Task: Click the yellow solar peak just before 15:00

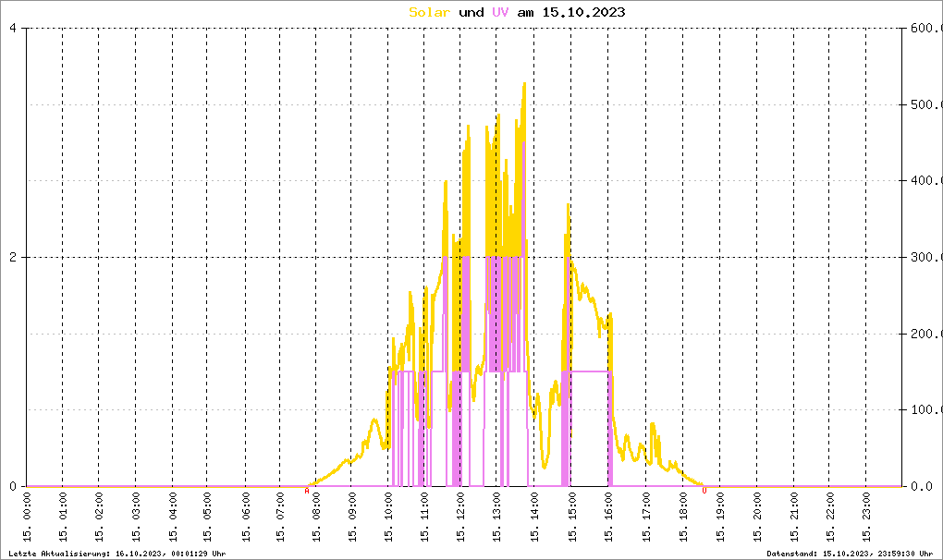Action: tap(568, 205)
